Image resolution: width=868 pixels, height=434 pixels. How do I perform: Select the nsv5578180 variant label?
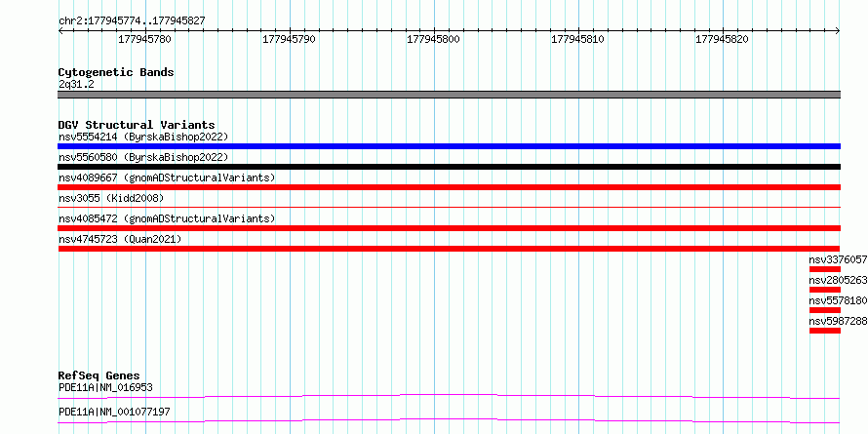pyautogui.click(x=838, y=300)
